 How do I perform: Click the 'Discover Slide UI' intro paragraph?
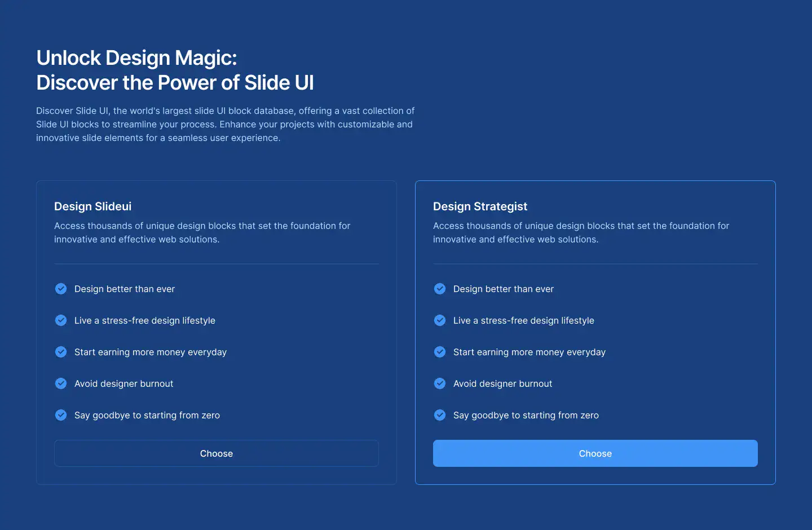226,124
